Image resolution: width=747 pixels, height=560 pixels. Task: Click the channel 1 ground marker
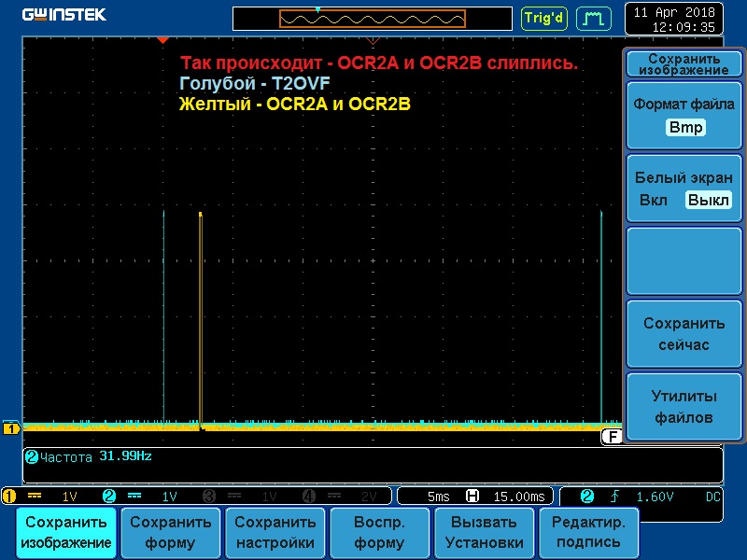(x=11, y=428)
